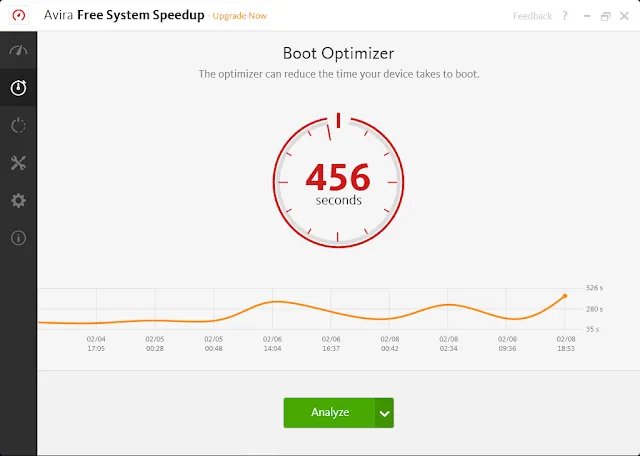Open the wrench and screwdriver tools section
Viewport: 640px width, 456px height.
(x=18, y=163)
